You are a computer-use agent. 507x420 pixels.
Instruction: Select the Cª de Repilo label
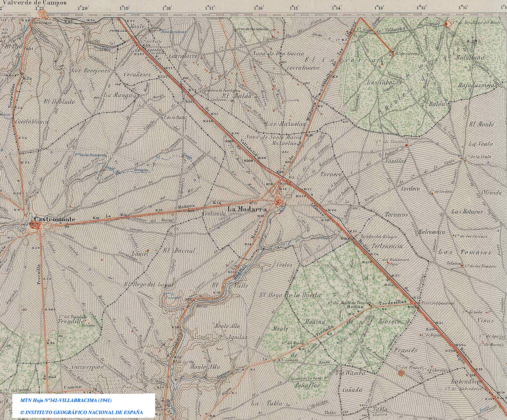(x=432, y=335)
